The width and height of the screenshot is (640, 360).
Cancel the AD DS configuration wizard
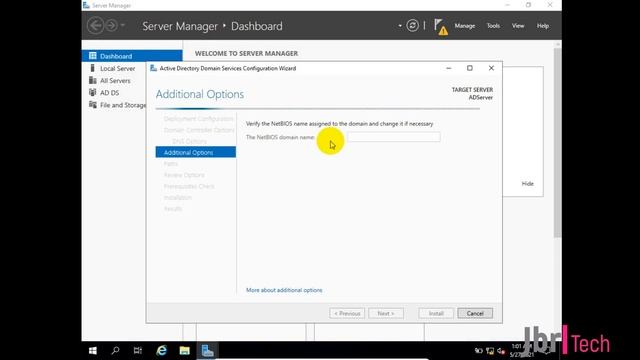point(475,313)
